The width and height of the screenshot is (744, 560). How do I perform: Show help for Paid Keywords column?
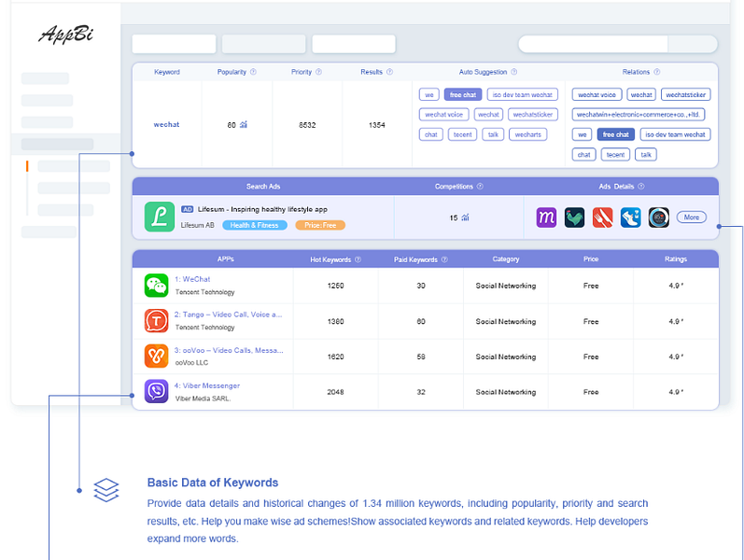[444, 259]
